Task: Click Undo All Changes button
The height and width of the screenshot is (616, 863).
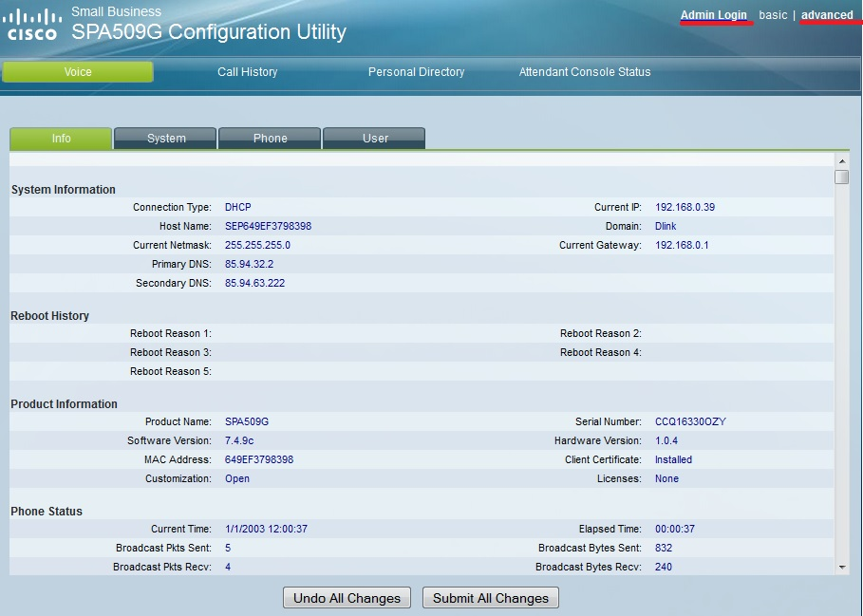Action: [347, 598]
